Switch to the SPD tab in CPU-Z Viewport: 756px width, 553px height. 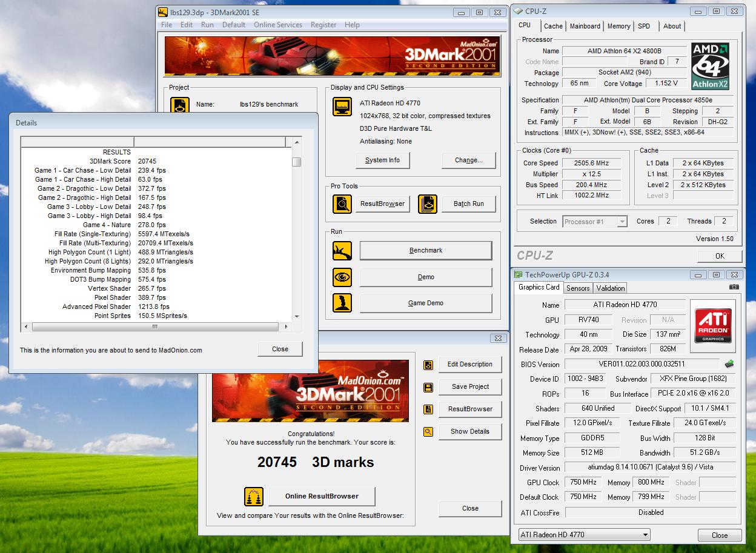[644, 26]
